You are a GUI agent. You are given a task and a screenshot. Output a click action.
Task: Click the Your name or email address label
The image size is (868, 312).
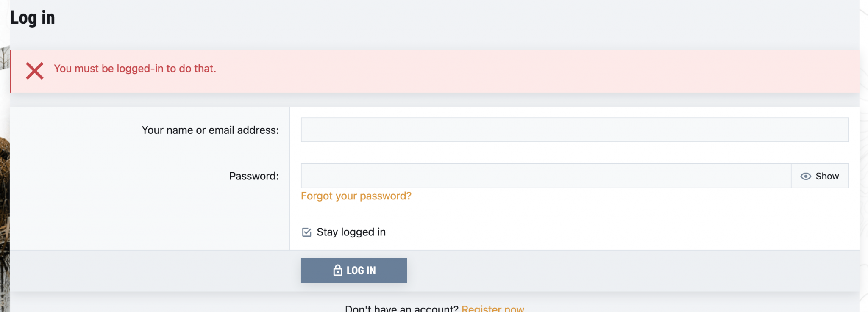tap(210, 130)
